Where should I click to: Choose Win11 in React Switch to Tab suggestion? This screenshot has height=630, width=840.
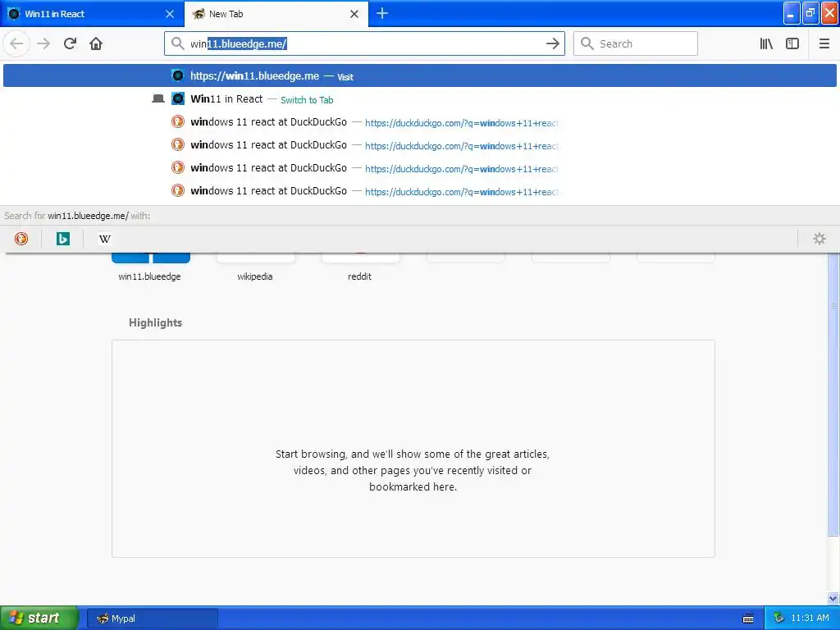point(419,99)
